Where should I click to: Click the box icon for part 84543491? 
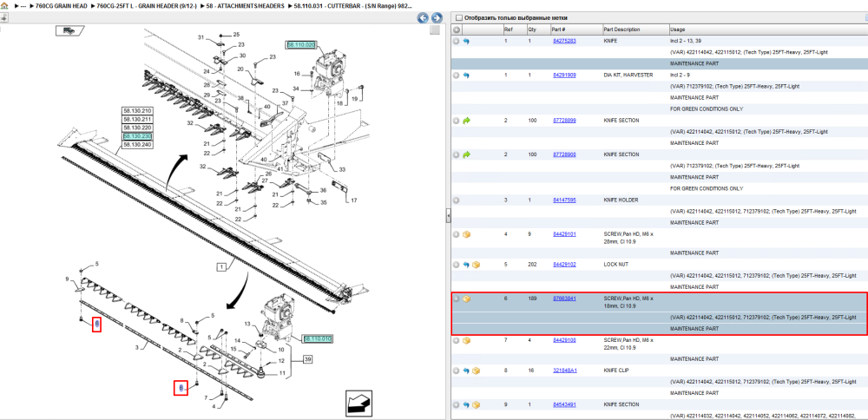pos(476,404)
